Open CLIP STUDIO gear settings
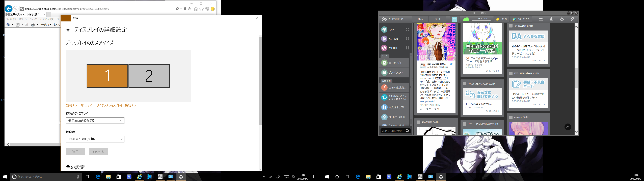644x181 pixels. coord(562,19)
